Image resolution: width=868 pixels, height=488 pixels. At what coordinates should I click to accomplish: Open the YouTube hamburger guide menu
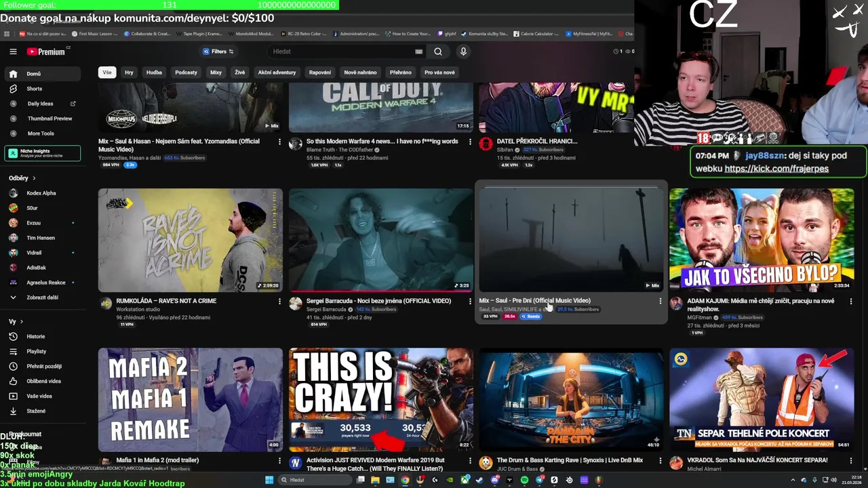point(13,52)
